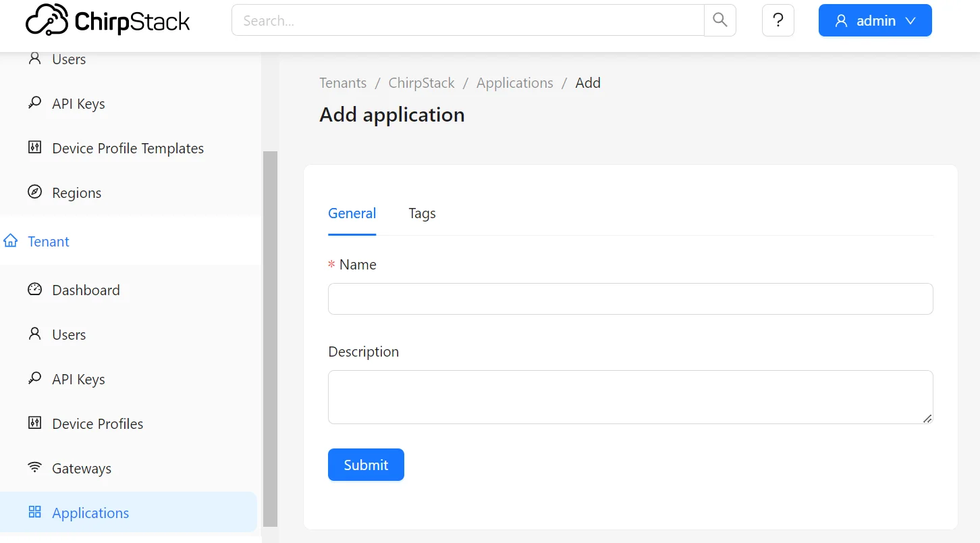The width and height of the screenshot is (980, 543).
Task: Select Users under the Tenant section
Action: [x=68, y=334]
